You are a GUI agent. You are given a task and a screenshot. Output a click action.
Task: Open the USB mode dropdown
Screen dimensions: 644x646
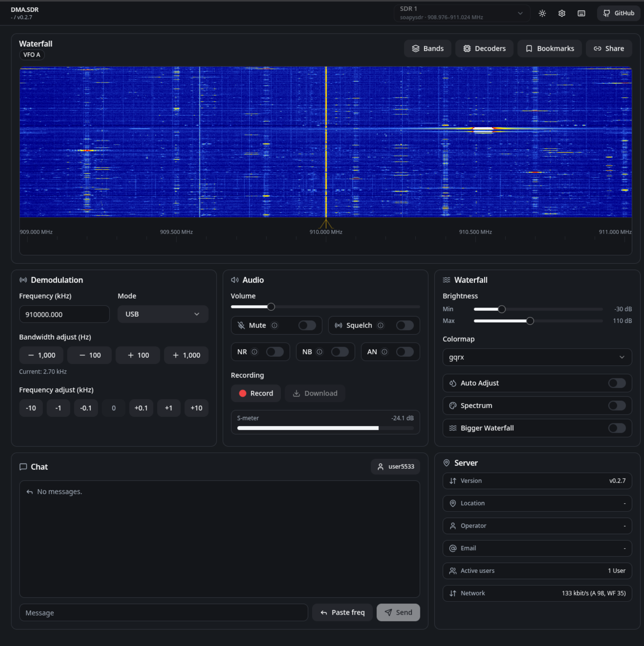point(163,314)
